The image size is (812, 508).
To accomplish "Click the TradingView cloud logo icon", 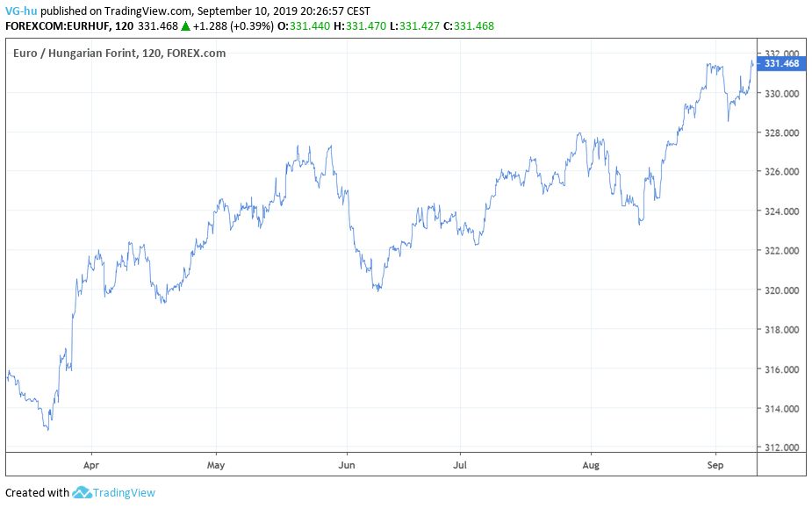I will [82, 493].
